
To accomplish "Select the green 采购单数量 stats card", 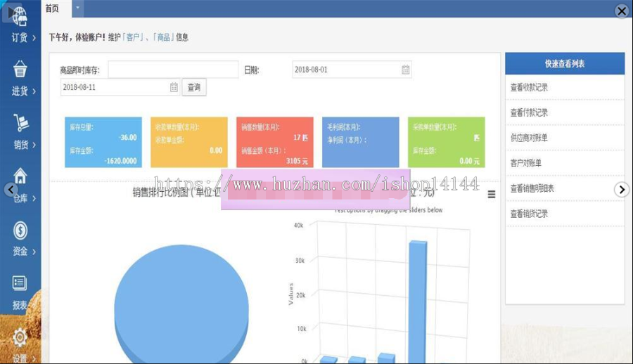I will point(447,142).
